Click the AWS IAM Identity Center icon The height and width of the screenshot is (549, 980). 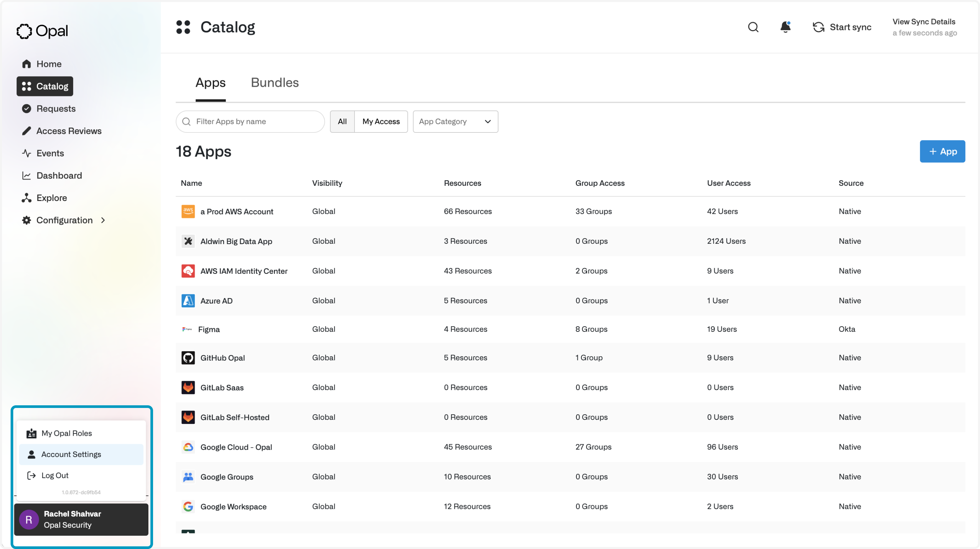point(188,271)
